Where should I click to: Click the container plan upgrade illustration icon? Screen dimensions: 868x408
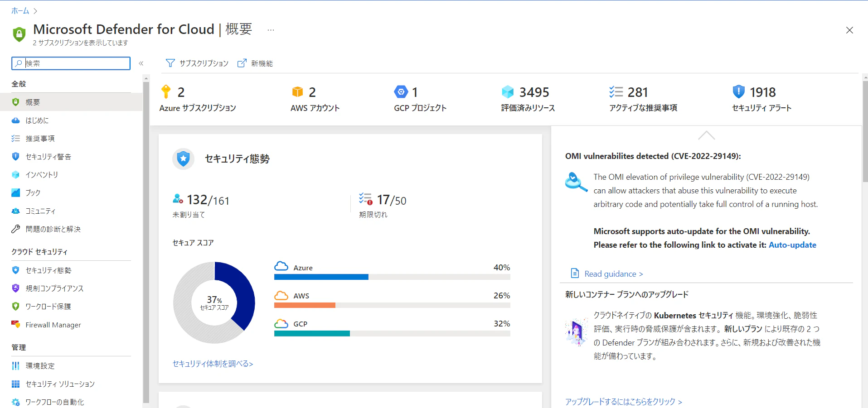(576, 332)
